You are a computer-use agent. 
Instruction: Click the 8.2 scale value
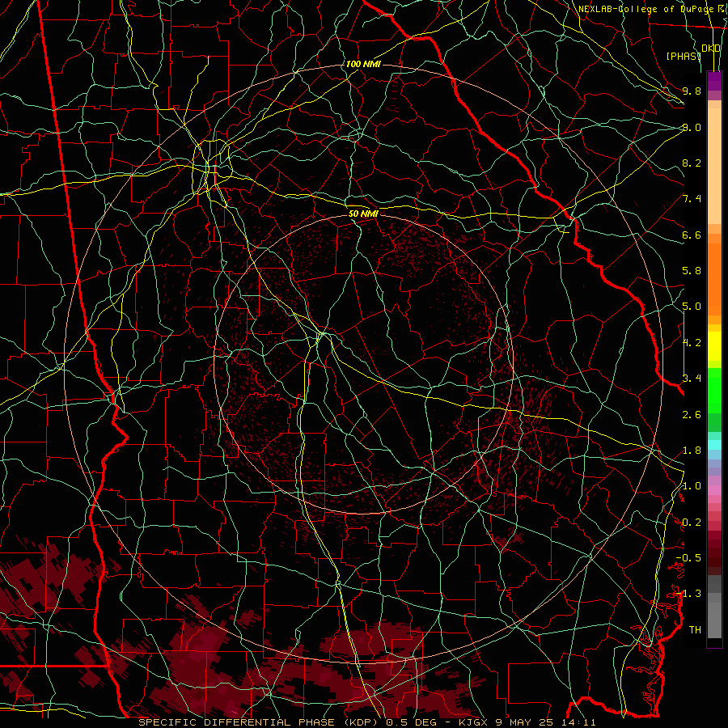692,163
